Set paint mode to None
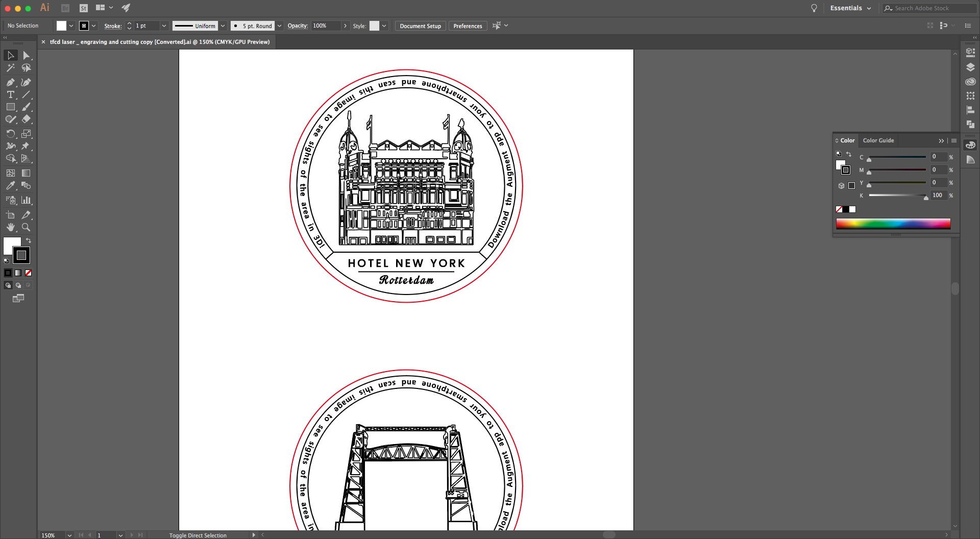This screenshot has height=539, width=980. coord(29,273)
